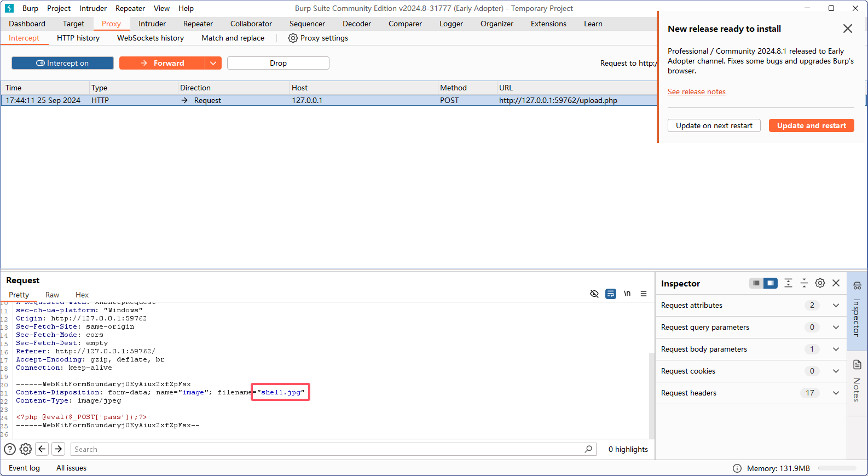Viewport: 868px width, 476px height.
Task: Open the View menu
Action: (x=161, y=8)
